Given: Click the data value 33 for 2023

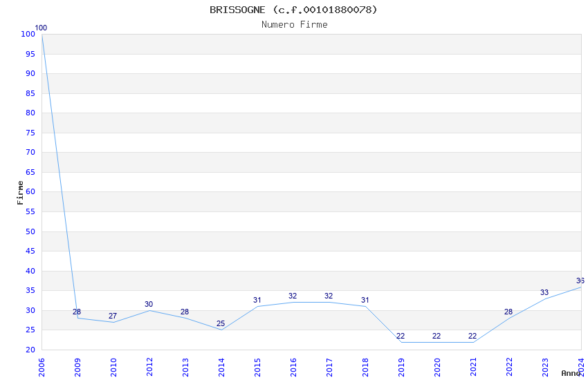Looking at the screenshot, I should (x=544, y=292).
